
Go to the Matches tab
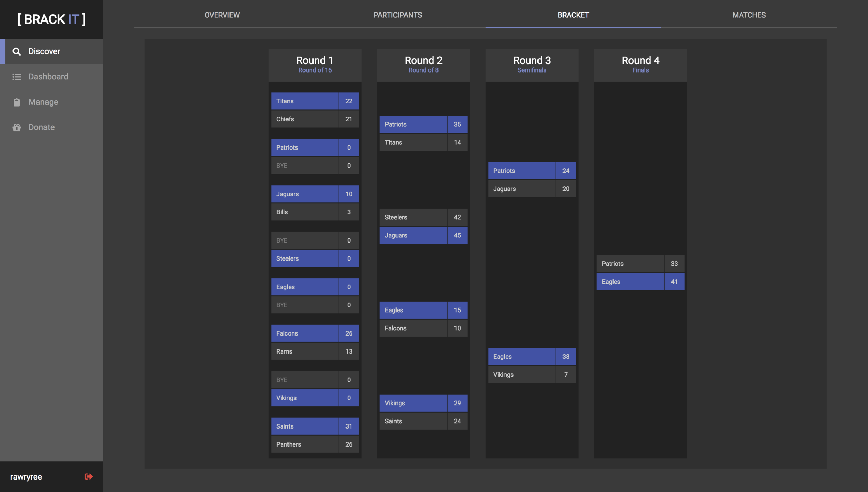[x=749, y=15]
